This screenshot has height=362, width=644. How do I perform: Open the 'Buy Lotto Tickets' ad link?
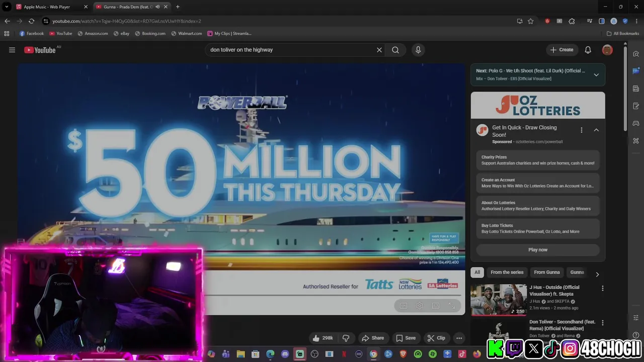click(x=538, y=228)
